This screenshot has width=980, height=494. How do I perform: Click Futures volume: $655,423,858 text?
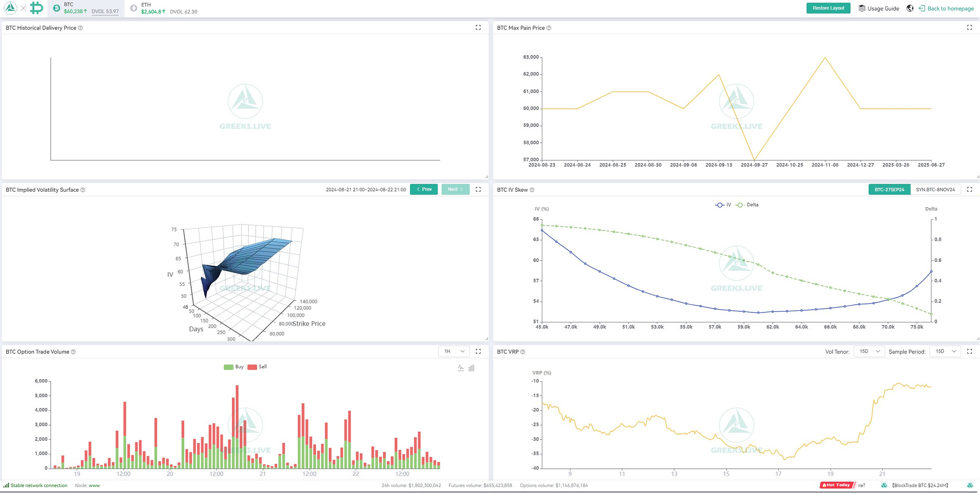480,485
